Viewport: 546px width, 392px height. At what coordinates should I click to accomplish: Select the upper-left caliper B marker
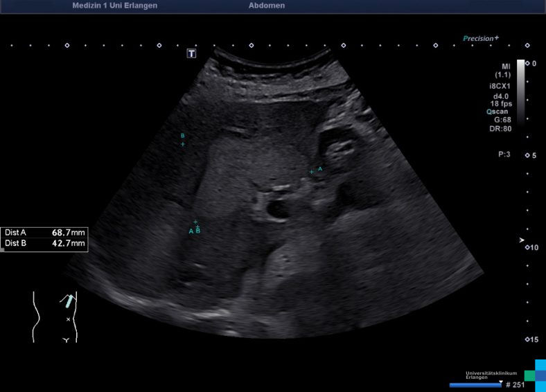coord(183,144)
